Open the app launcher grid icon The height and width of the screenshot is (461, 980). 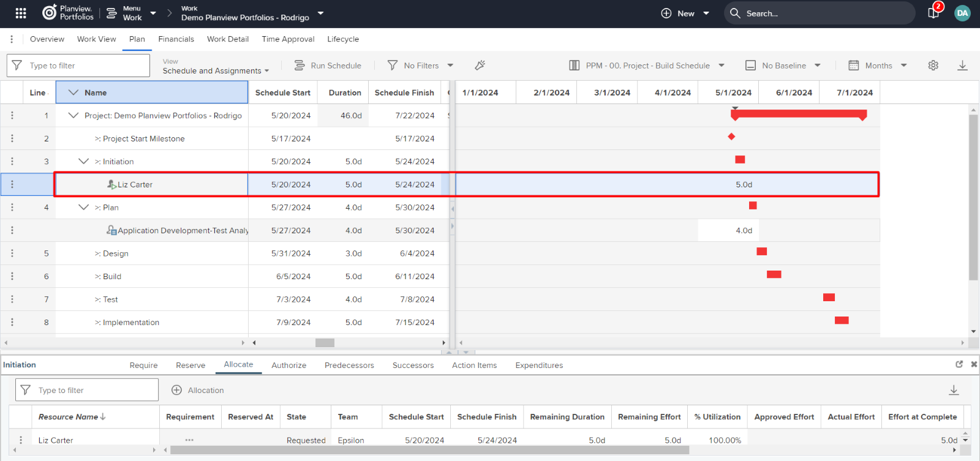click(21, 13)
